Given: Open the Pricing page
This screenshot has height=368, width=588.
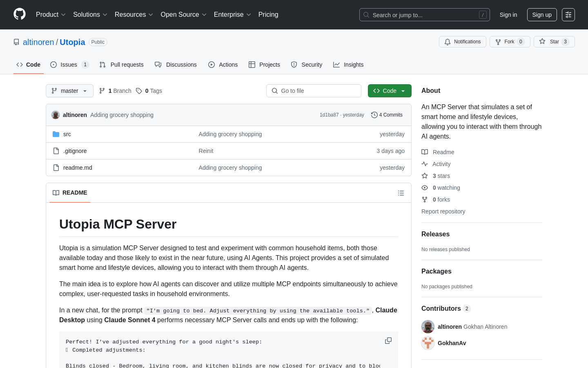Looking at the screenshot, I should click(268, 14).
